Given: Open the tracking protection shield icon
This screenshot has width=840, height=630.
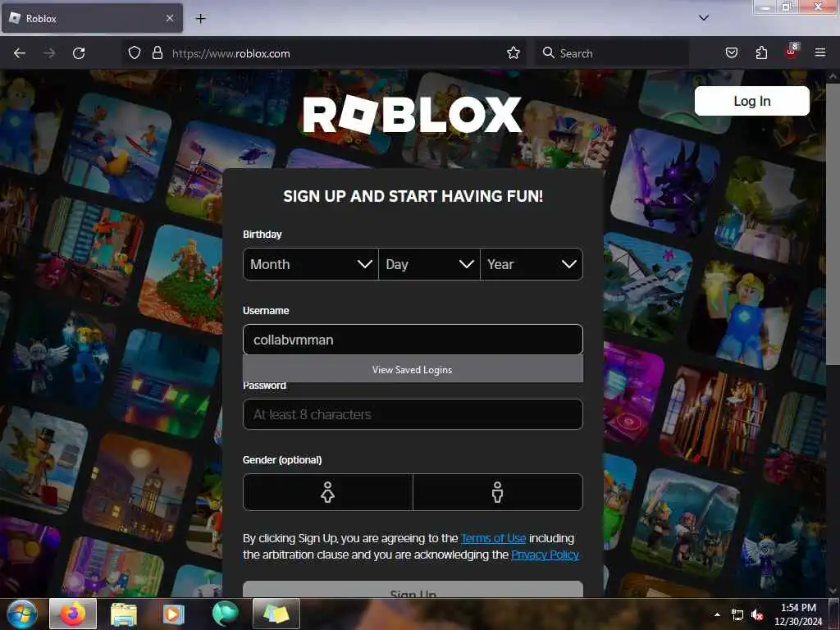Looking at the screenshot, I should (x=135, y=53).
